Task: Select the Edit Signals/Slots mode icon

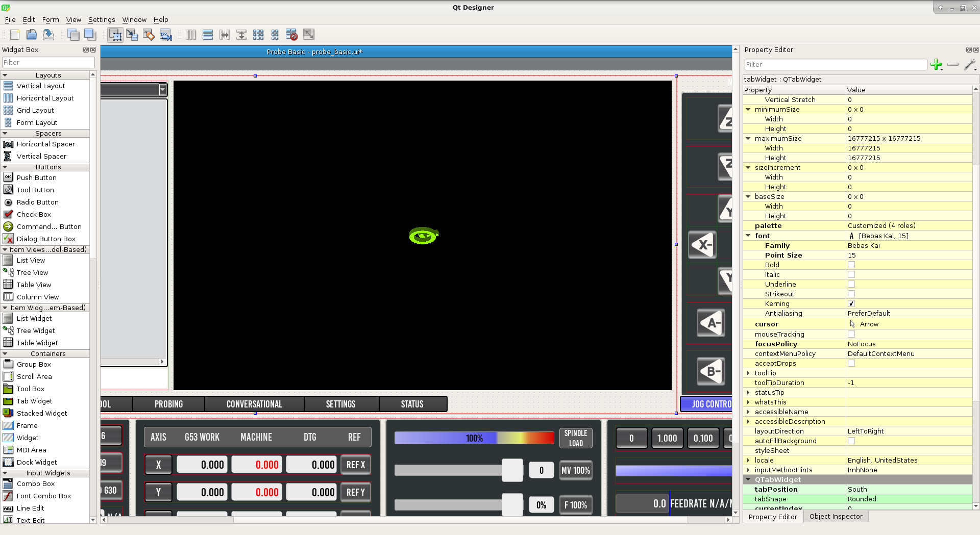Action: 132,35
